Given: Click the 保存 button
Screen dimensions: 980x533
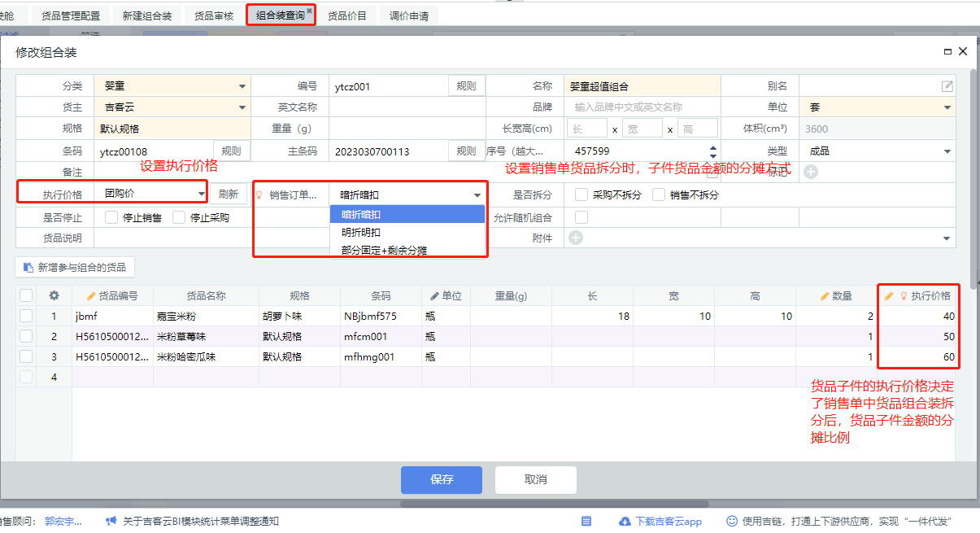Looking at the screenshot, I should [x=442, y=479].
